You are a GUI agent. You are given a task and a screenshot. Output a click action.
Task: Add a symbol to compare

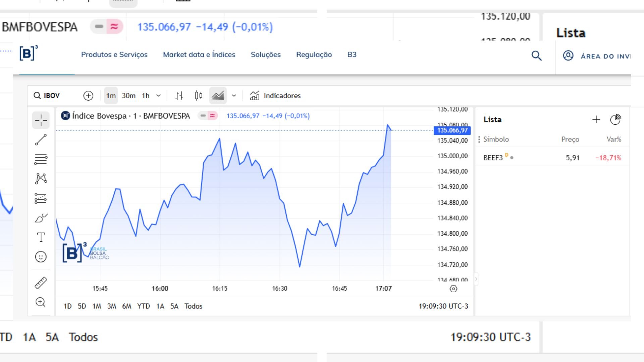[x=88, y=96]
